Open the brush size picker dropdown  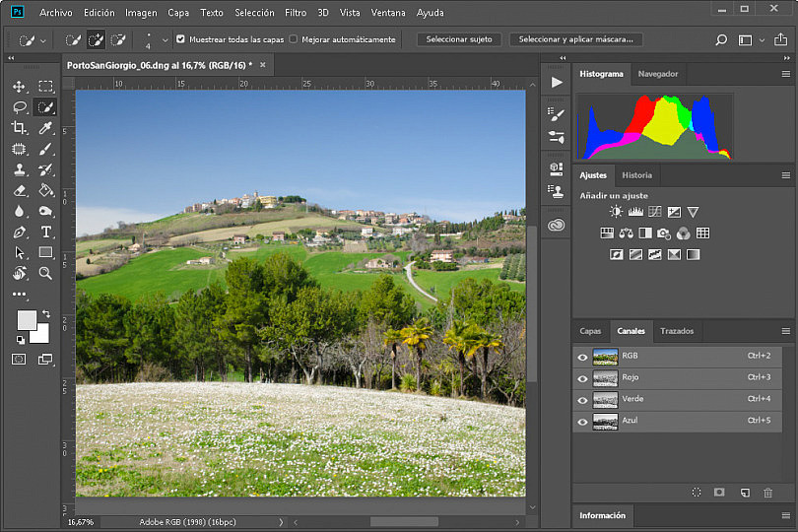pos(165,39)
